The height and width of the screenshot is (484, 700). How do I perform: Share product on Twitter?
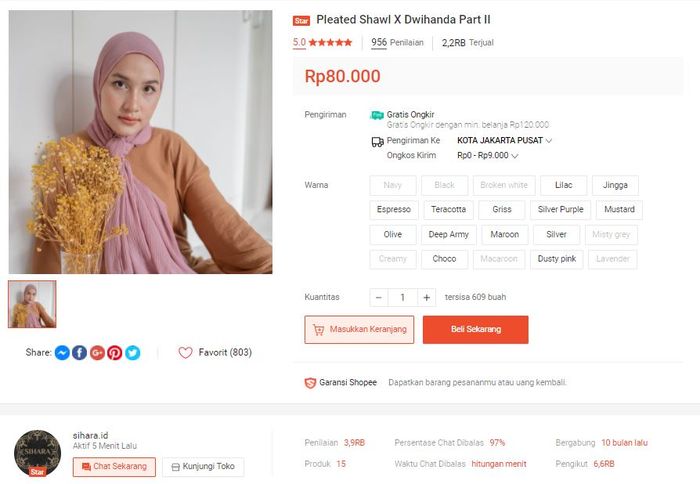coord(132,353)
